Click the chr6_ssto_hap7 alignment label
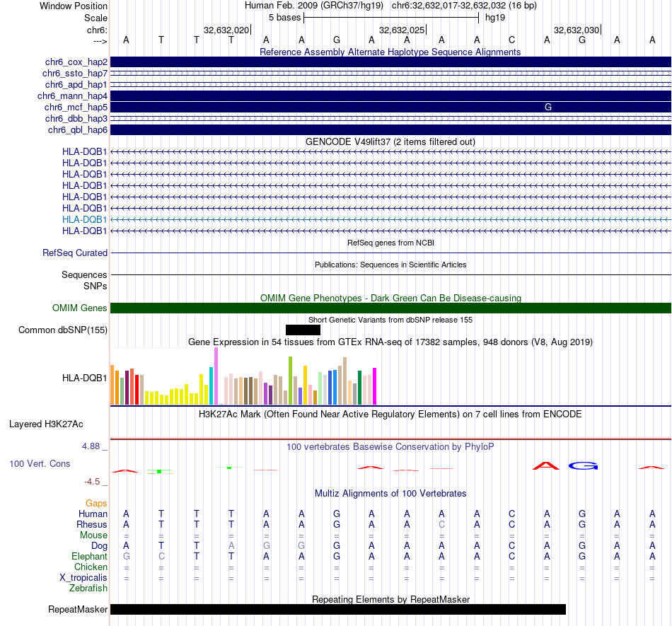 pos(75,74)
